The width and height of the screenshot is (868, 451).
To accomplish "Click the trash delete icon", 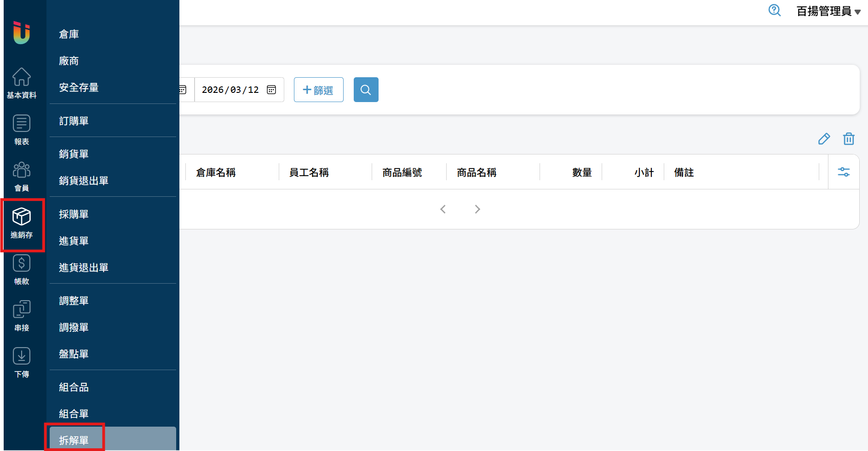I will pos(849,139).
